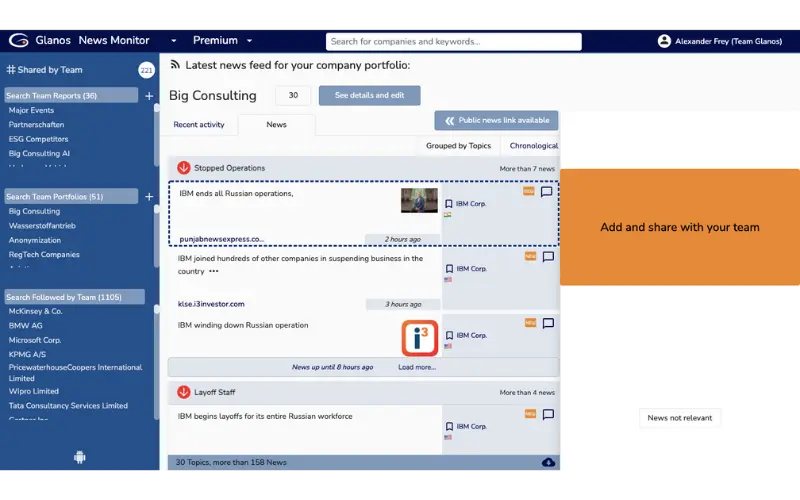Click the Stopped Operations red arrow icon
Image resolution: width=800 pixels, height=500 pixels.
click(x=184, y=167)
